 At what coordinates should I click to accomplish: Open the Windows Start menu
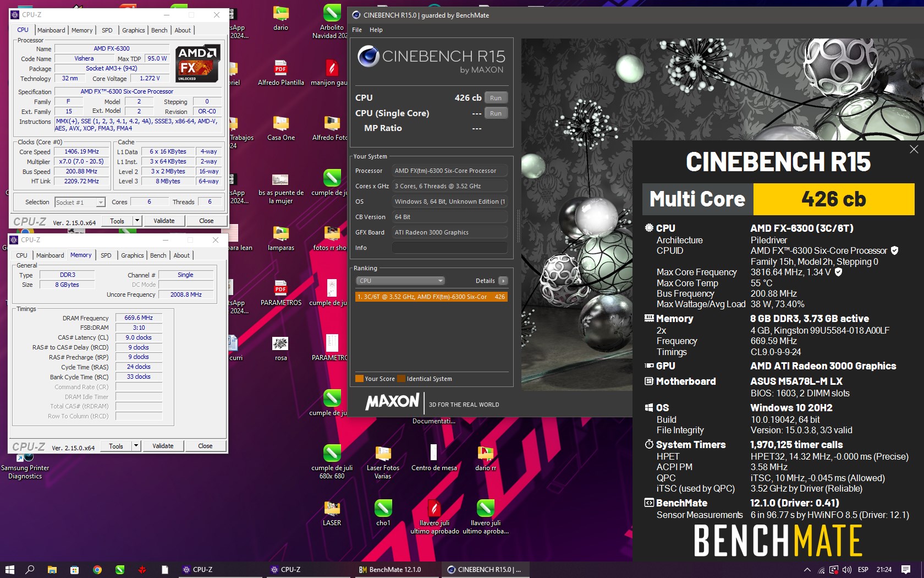9,569
